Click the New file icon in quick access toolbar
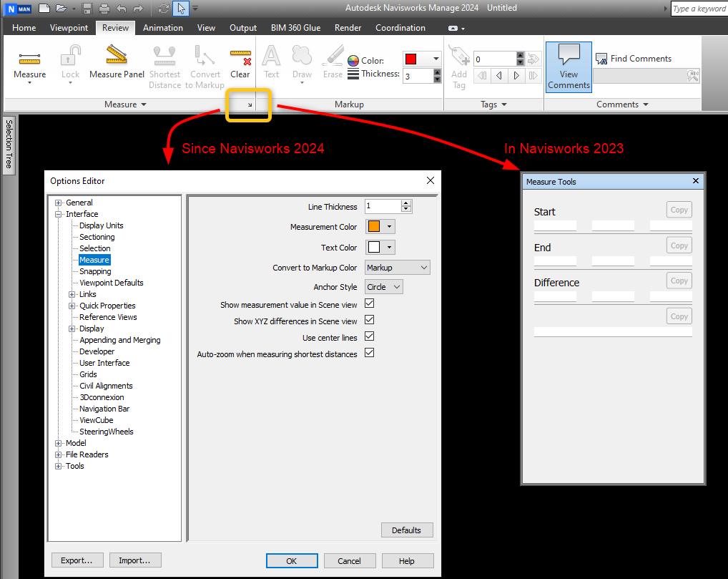728x579 pixels. pyautogui.click(x=44, y=8)
